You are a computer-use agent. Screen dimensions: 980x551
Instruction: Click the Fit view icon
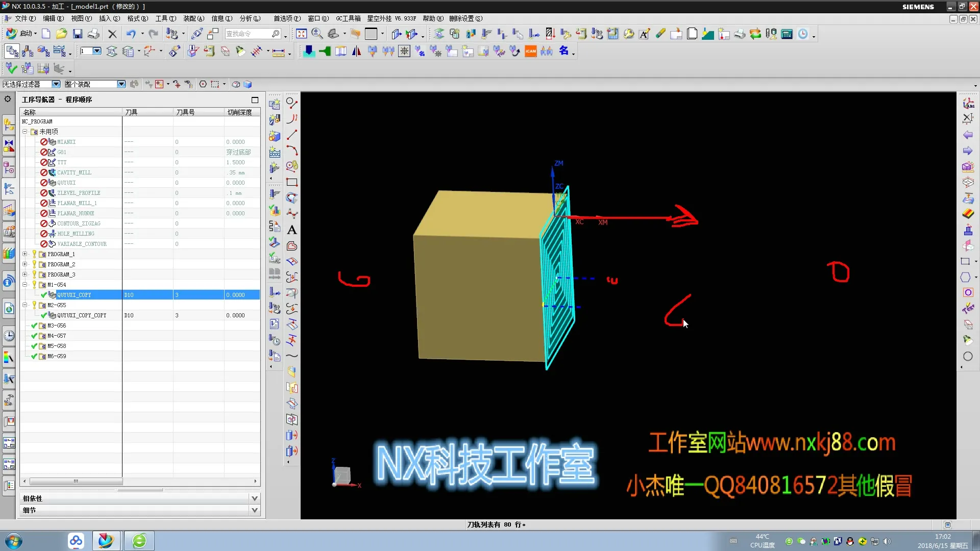[x=301, y=34]
